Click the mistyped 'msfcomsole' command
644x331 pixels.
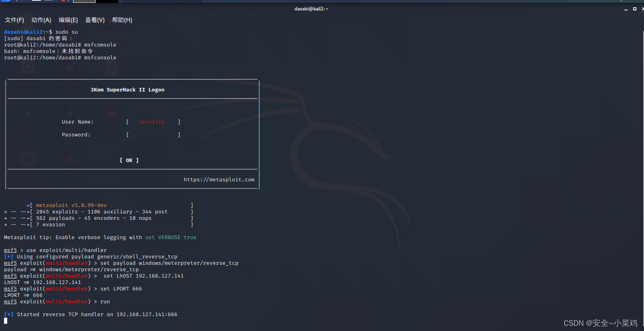100,45
